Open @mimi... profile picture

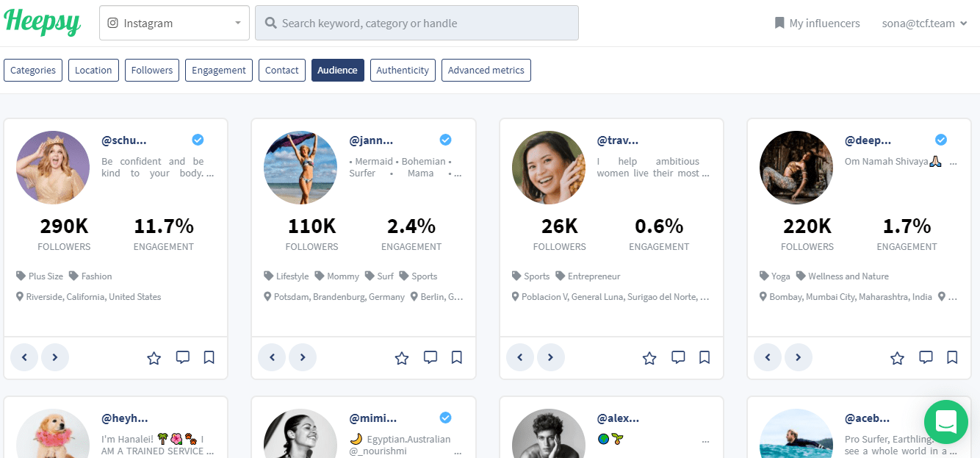coord(300,434)
